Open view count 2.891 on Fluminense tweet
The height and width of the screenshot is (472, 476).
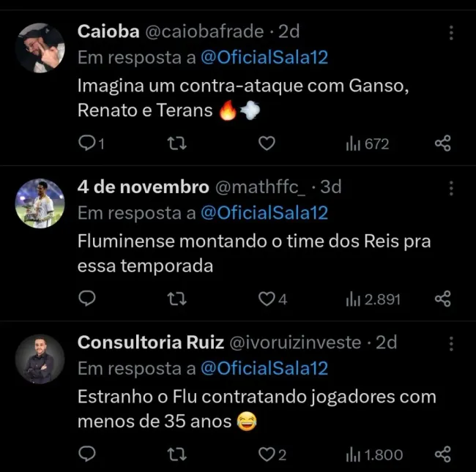(x=373, y=299)
